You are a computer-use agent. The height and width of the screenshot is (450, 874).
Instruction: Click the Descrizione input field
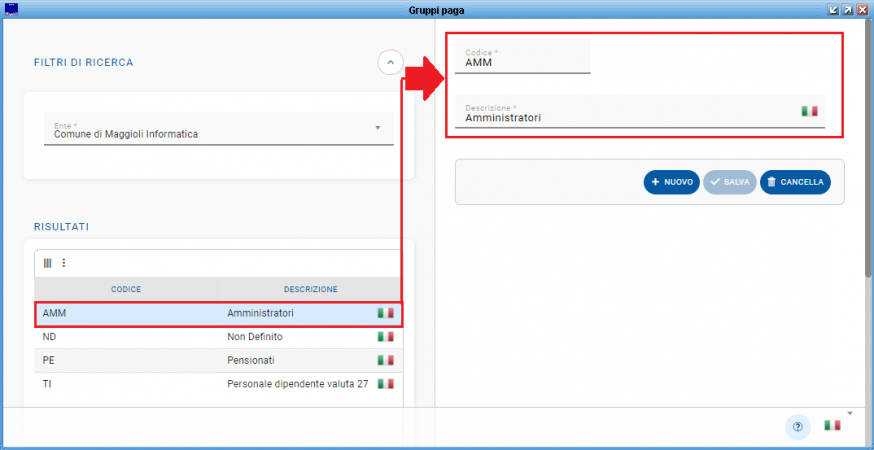point(639,112)
